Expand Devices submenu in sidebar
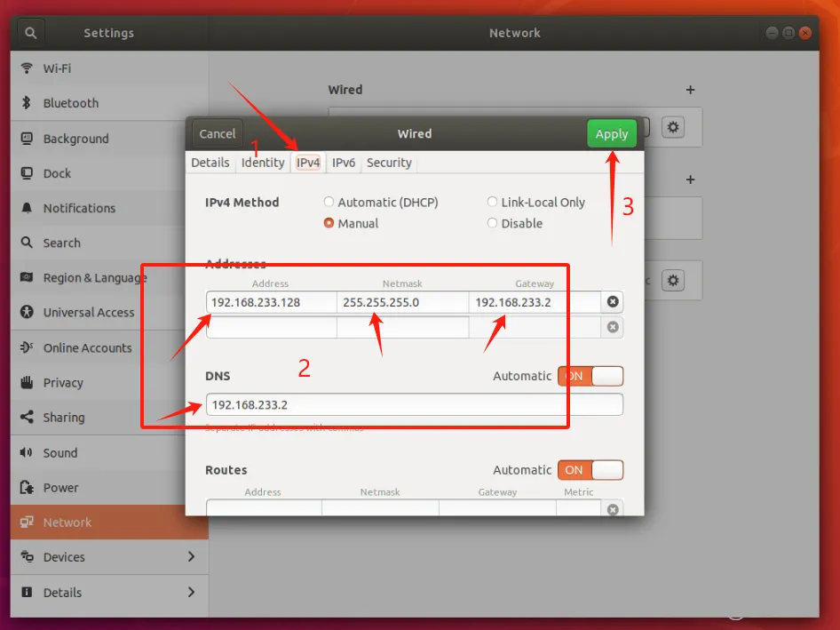The width and height of the screenshot is (840, 630). [x=108, y=557]
